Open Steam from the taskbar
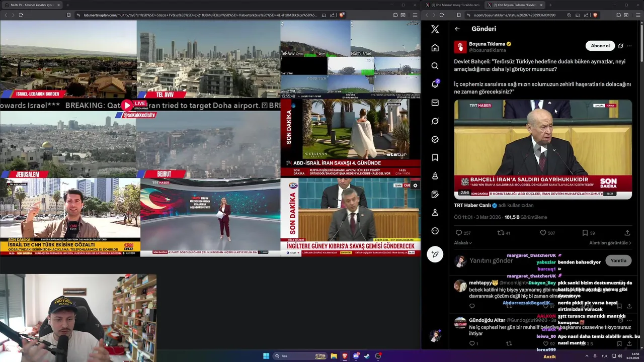The width and height of the screenshot is (644, 362). [x=367, y=356]
